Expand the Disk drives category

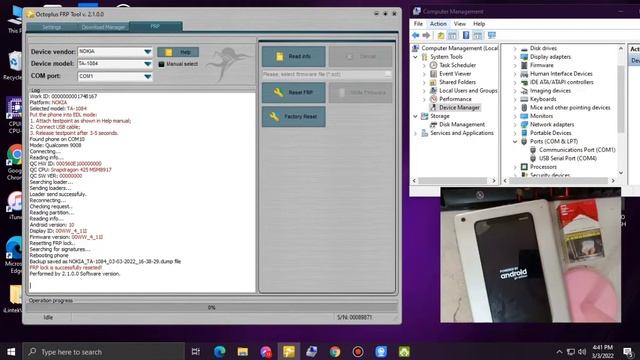tap(515, 49)
